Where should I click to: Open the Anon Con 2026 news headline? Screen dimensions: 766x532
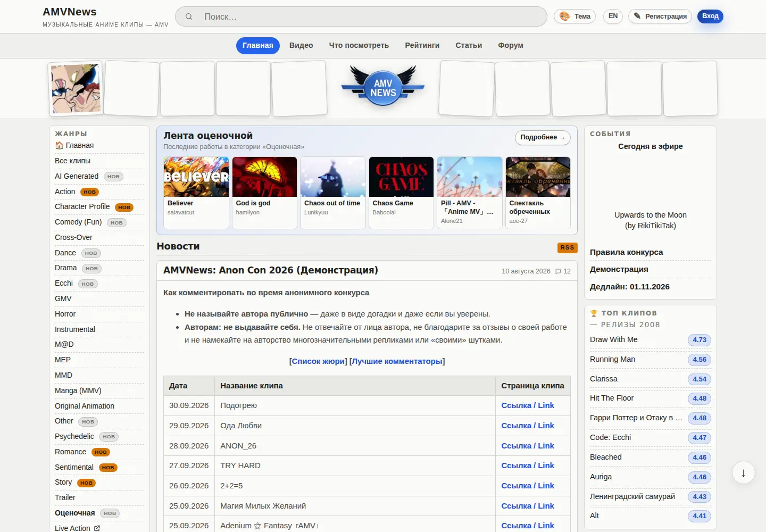(271, 270)
